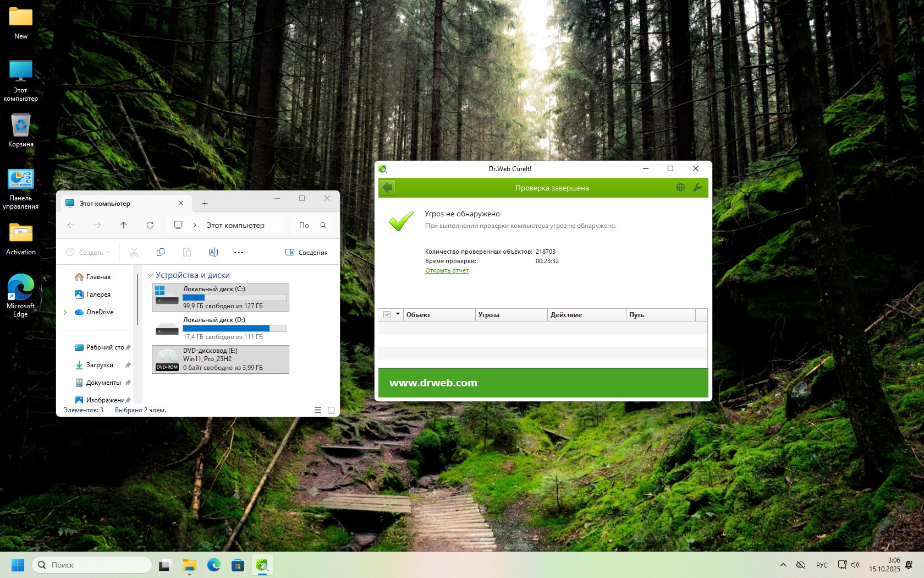This screenshot has width=924, height=578.
Task: Click the Explorer navigation pane scrollbar
Action: tap(137, 300)
